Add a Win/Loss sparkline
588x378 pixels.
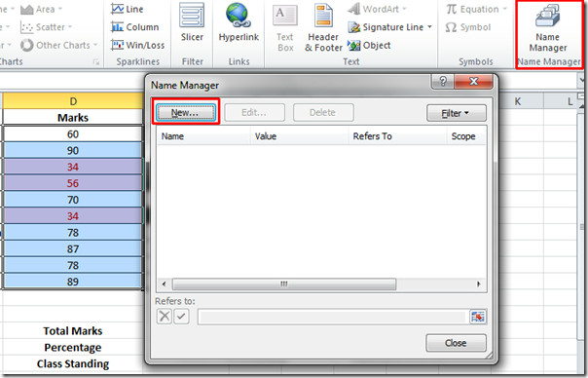(137, 45)
